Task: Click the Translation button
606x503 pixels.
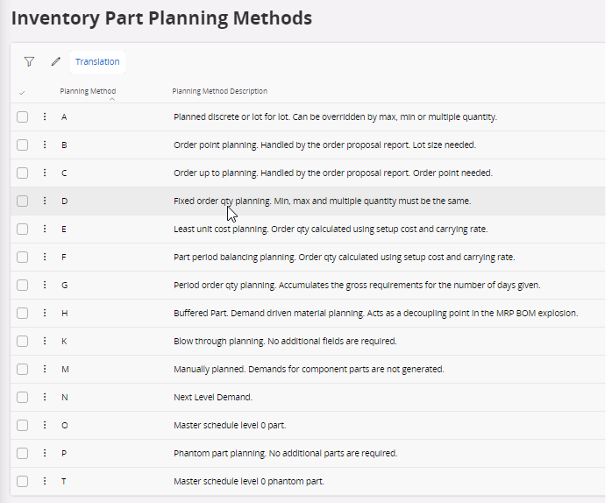Action: [x=97, y=62]
